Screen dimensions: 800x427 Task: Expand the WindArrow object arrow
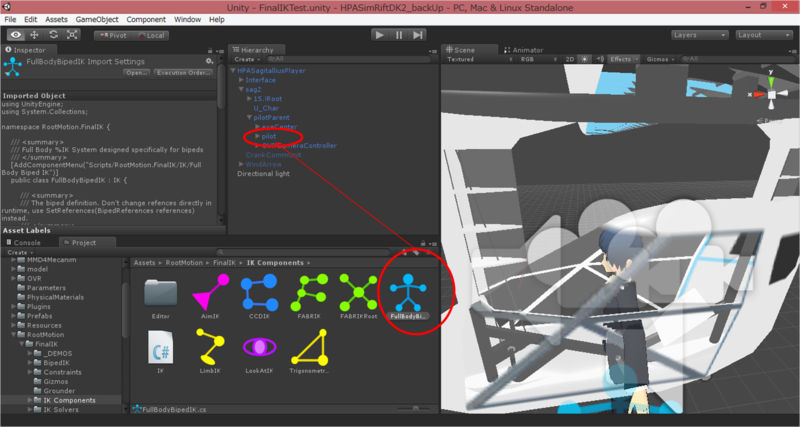(241, 164)
